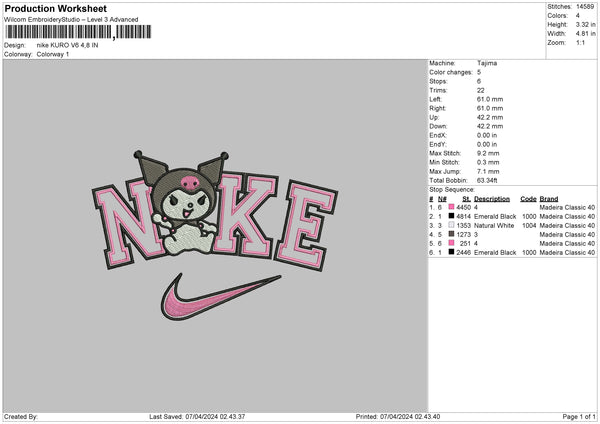This screenshot has height=424, width=600.
Task: Click the "St." column header
Action: [x=466, y=199]
